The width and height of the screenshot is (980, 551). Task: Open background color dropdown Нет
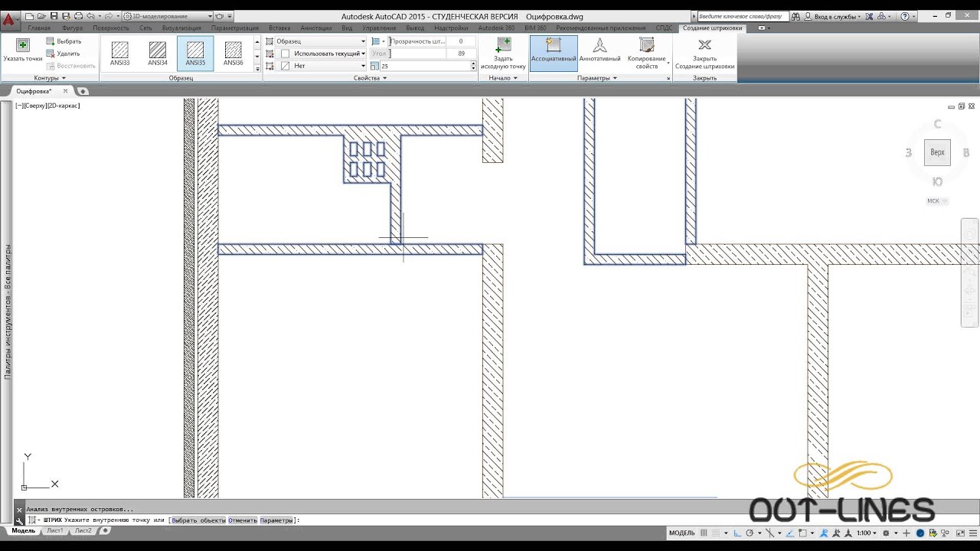click(x=322, y=66)
